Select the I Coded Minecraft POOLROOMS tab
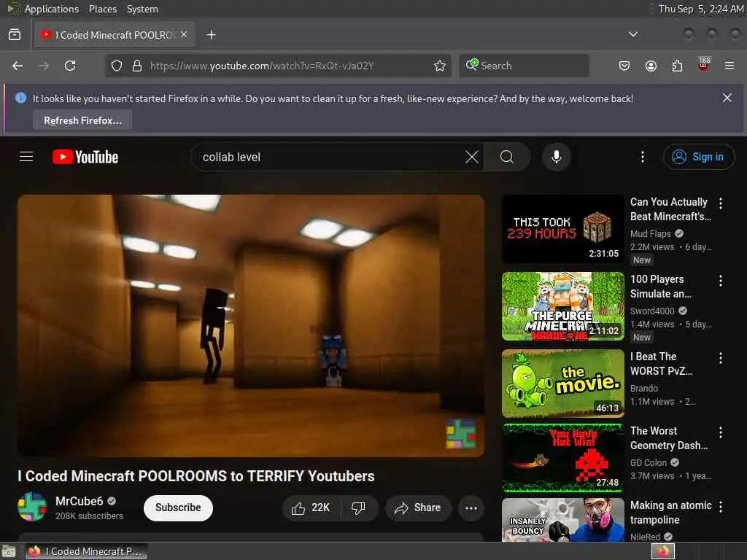The width and height of the screenshot is (747, 560). [115, 35]
